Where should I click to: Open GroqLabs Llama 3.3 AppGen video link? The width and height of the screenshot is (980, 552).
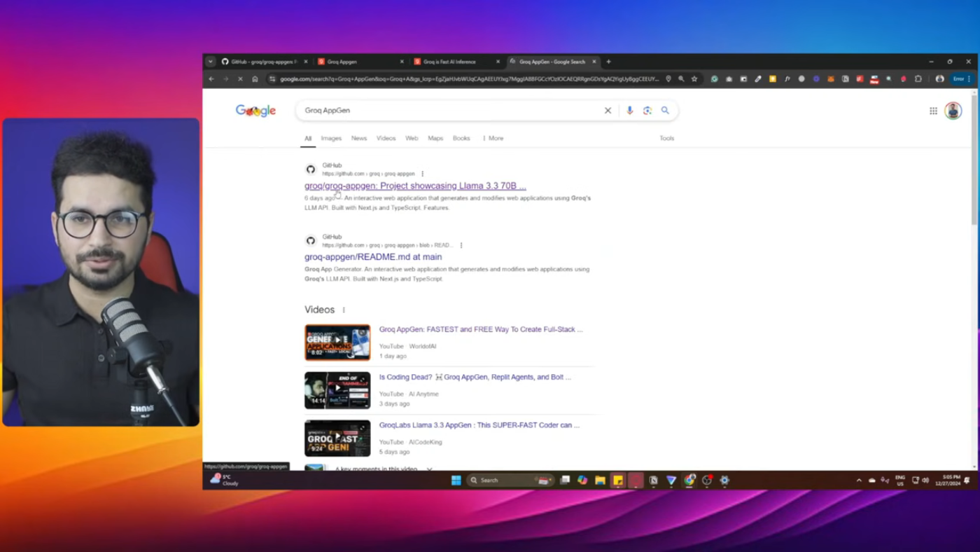(x=479, y=425)
